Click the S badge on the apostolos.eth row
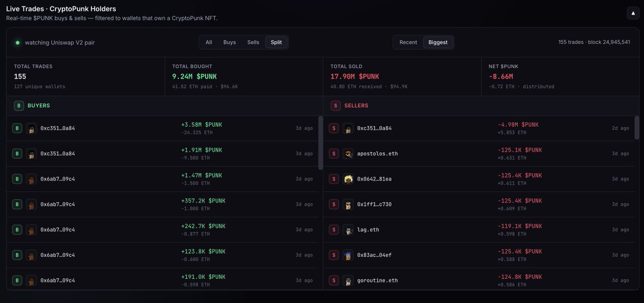The width and height of the screenshot is (644, 303). pos(334,154)
